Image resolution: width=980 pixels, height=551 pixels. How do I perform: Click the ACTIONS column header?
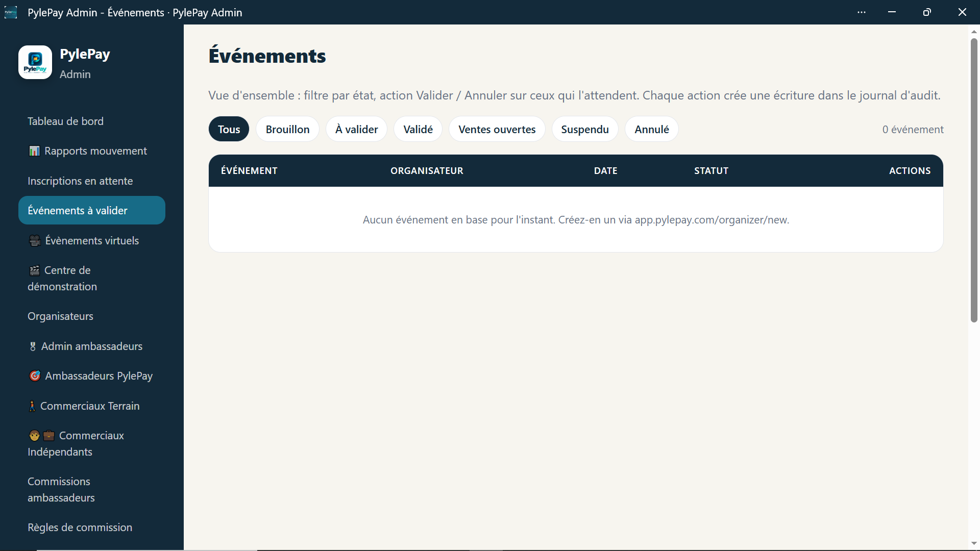[x=910, y=171]
